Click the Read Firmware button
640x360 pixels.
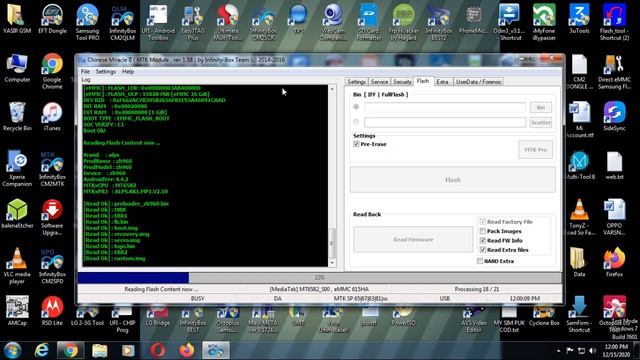click(x=413, y=240)
